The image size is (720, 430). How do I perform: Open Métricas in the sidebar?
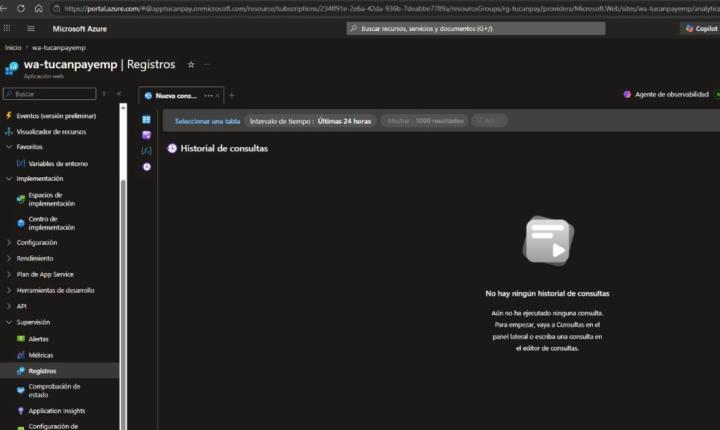40,355
